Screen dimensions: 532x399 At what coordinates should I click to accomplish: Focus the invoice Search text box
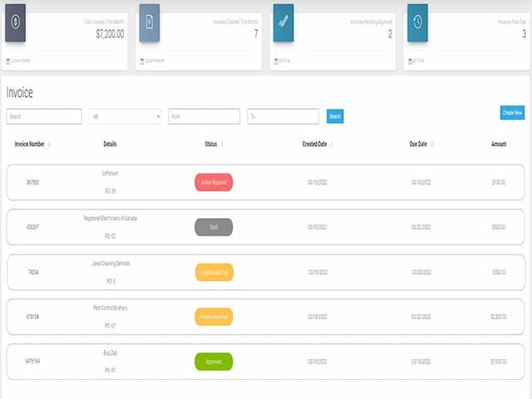(44, 116)
